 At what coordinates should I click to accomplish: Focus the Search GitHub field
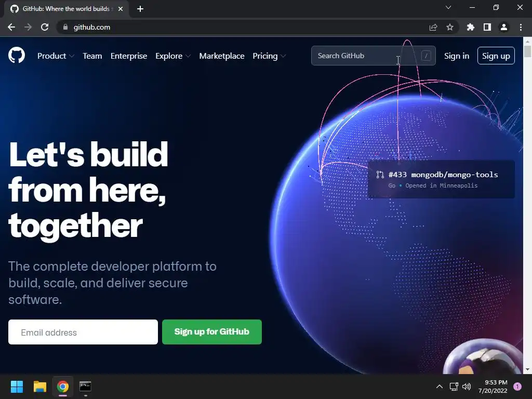tap(373, 56)
